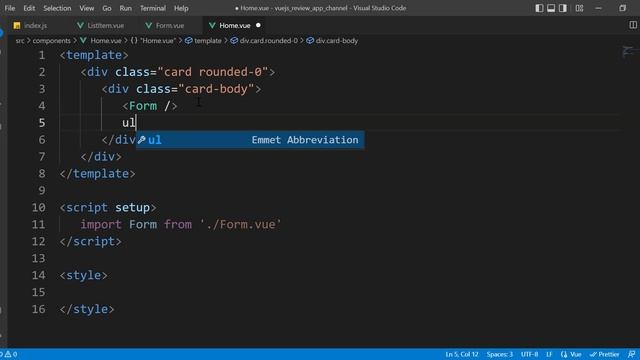Screen dimensions: 640x360
Task: Open the View menu
Action: pos(87,8)
